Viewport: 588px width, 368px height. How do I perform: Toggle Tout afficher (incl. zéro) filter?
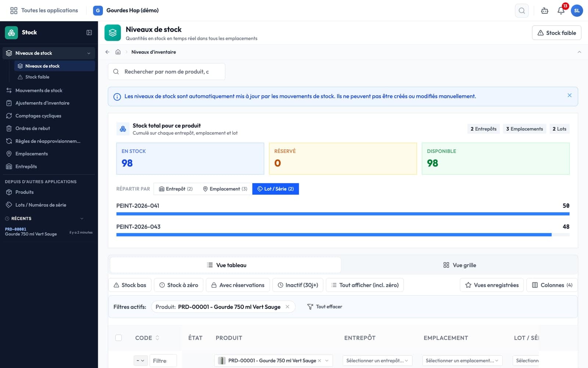pyautogui.click(x=365, y=285)
